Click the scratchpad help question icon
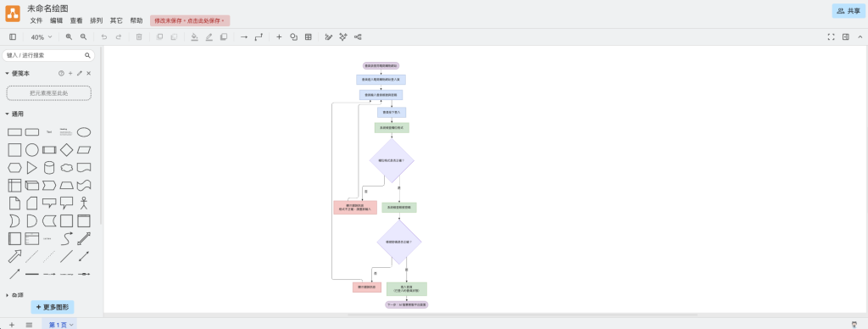The height and width of the screenshot is (329, 868). coord(61,73)
